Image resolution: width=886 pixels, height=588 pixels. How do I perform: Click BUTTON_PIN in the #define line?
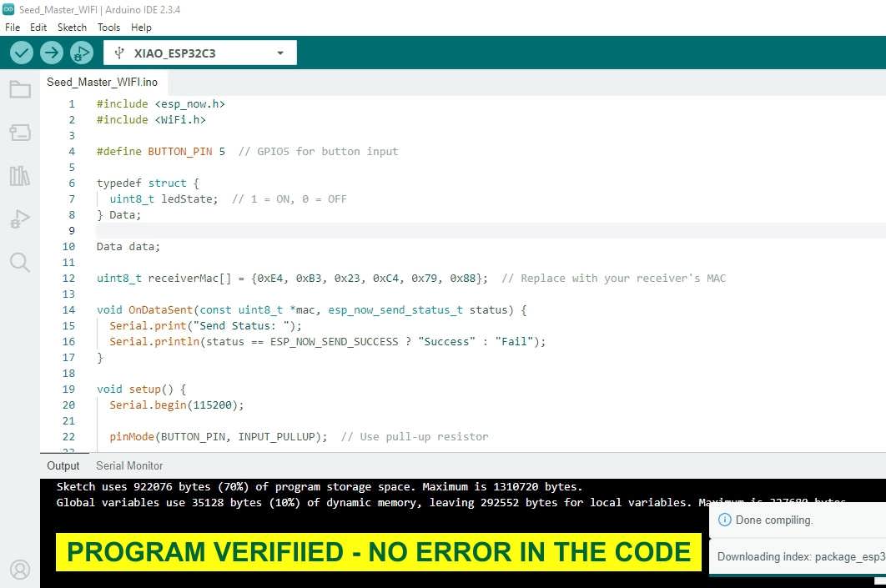click(179, 151)
